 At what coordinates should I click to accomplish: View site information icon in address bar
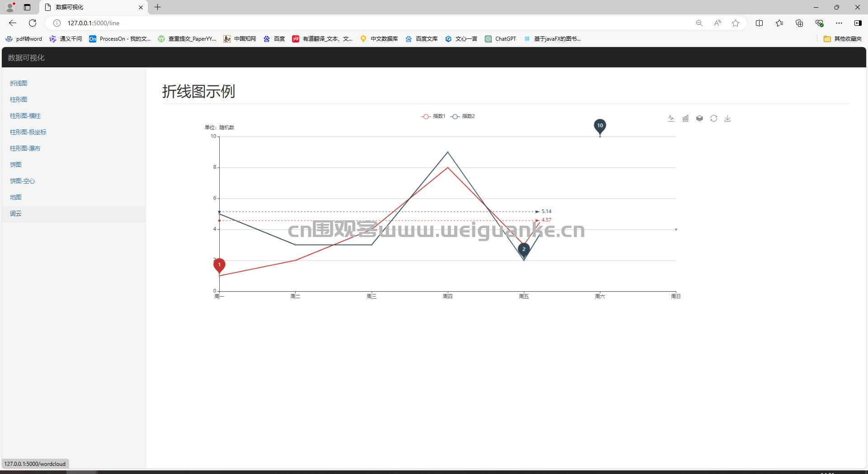coord(57,23)
